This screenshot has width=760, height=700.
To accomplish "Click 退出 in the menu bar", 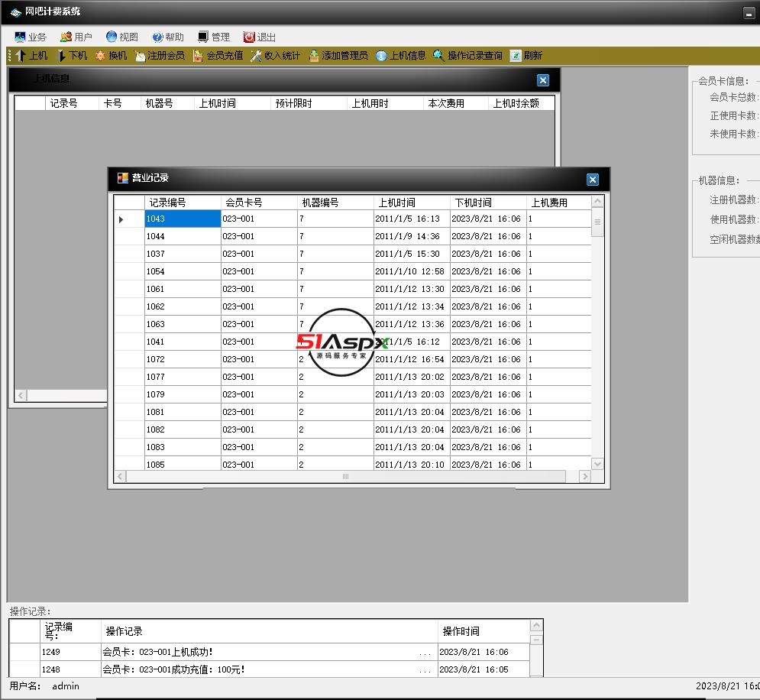I will click(x=260, y=37).
